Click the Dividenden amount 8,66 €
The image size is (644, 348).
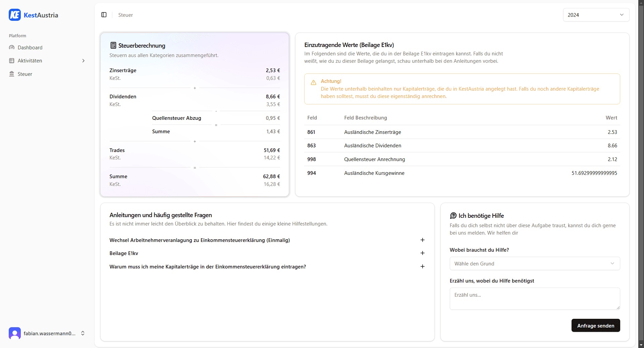(273, 97)
